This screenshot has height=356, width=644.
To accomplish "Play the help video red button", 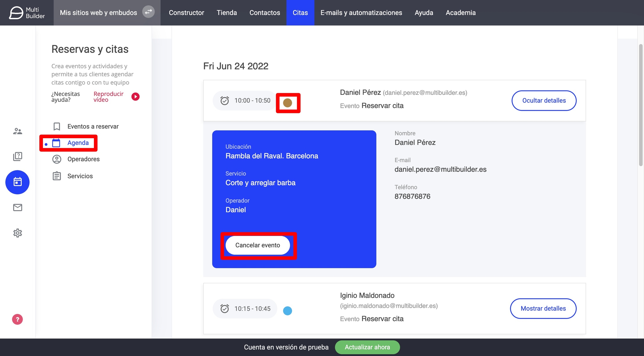I will (x=136, y=96).
